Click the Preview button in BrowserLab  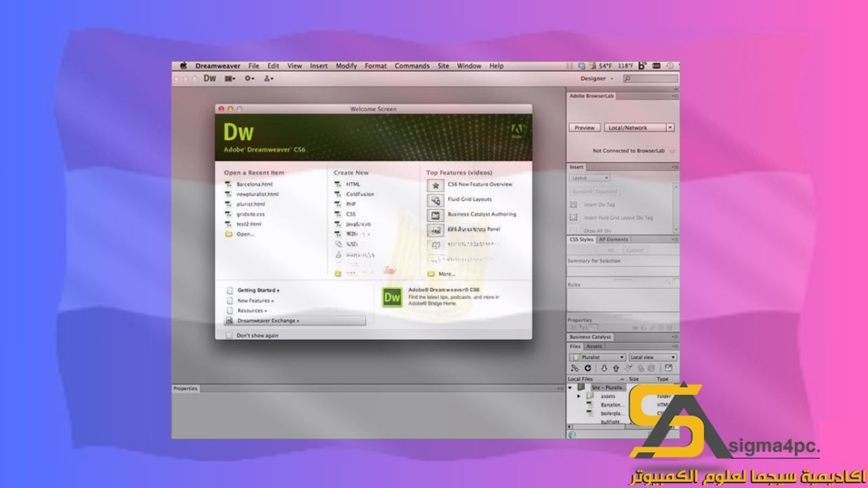point(585,127)
